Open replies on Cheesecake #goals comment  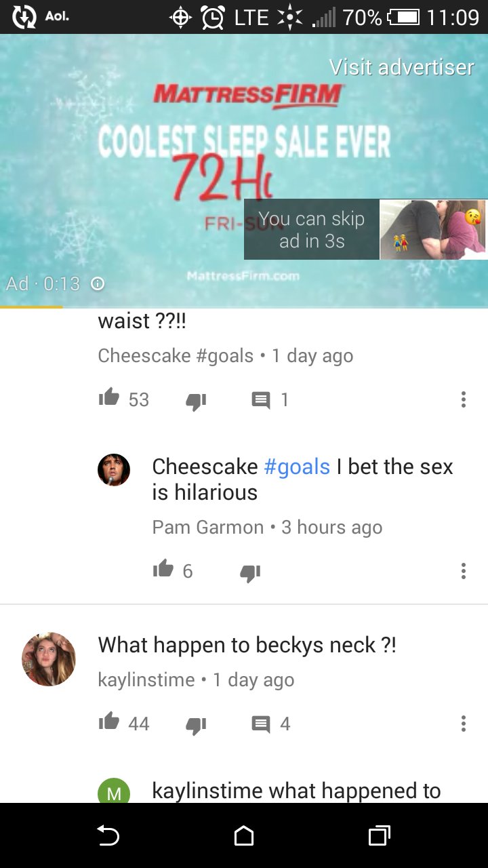tap(261, 400)
